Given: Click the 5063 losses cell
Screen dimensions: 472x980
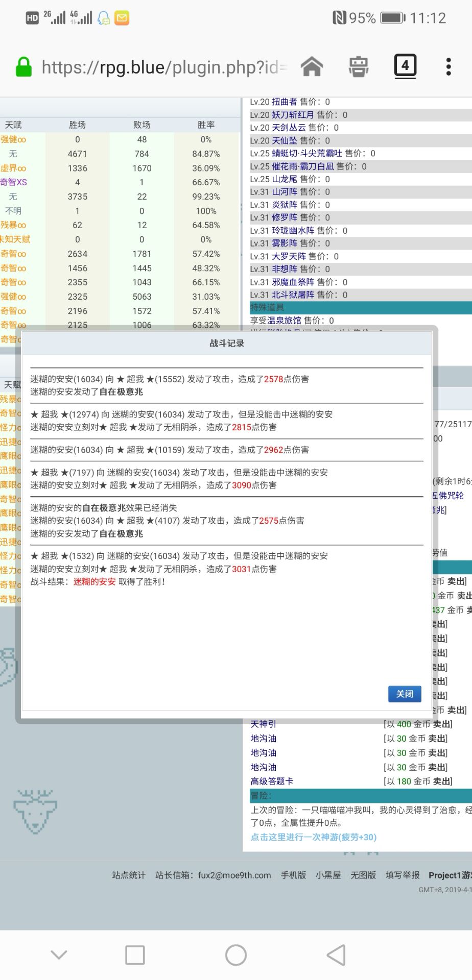Looking at the screenshot, I should [x=142, y=297].
